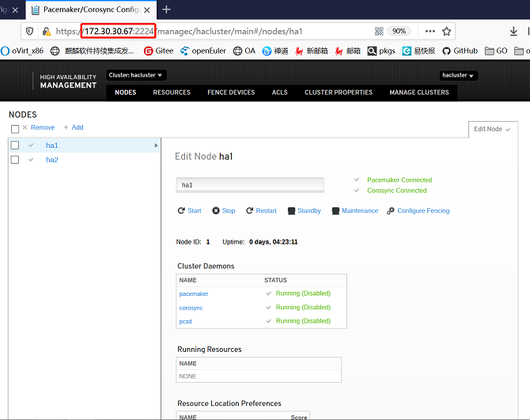Open the hacluster user dropdown
The height and width of the screenshot is (420, 530).
pyautogui.click(x=459, y=75)
